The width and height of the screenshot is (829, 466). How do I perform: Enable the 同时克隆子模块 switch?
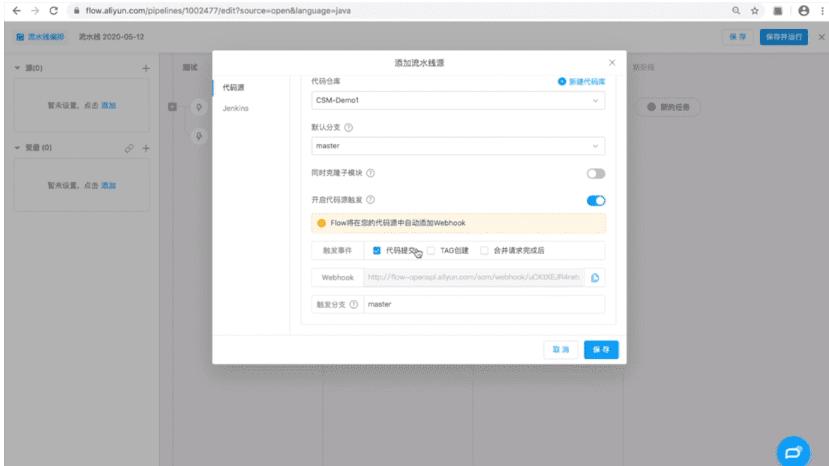(596, 173)
